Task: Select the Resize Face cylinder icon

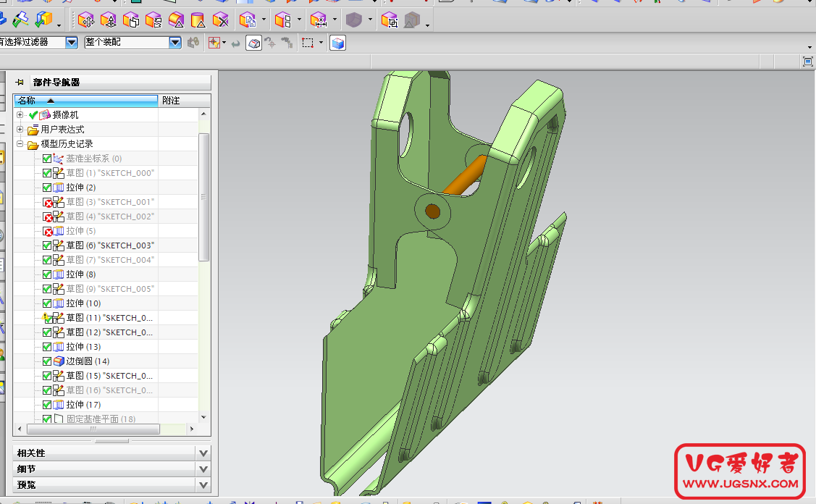Action: (x=198, y=20)
